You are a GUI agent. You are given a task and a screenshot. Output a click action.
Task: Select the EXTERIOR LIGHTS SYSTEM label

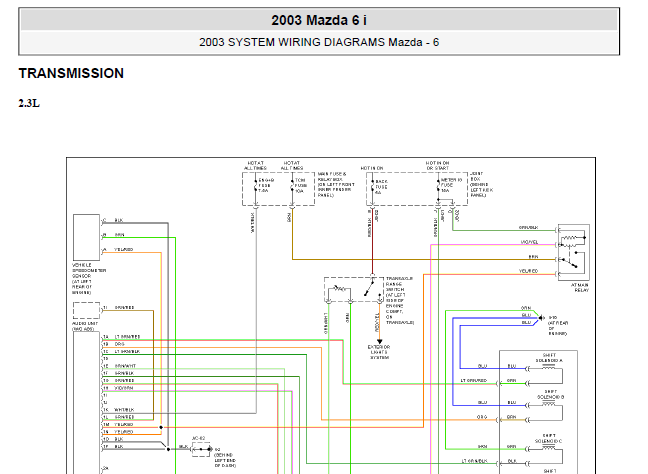(379, 352)
